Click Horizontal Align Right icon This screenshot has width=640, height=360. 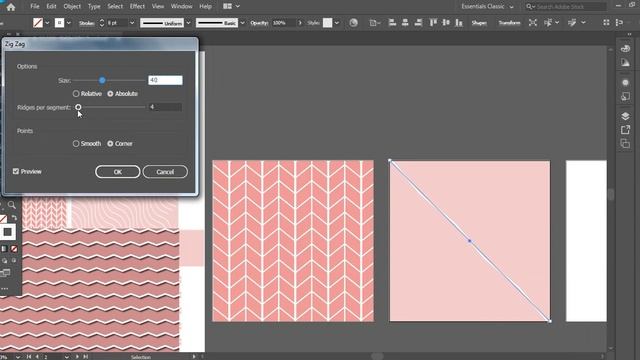click(418, 23)
